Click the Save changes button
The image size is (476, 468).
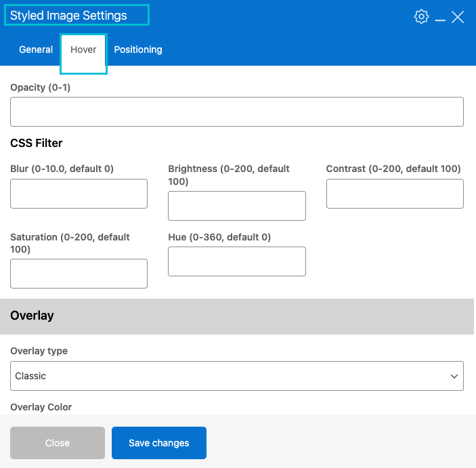[158, 443]
